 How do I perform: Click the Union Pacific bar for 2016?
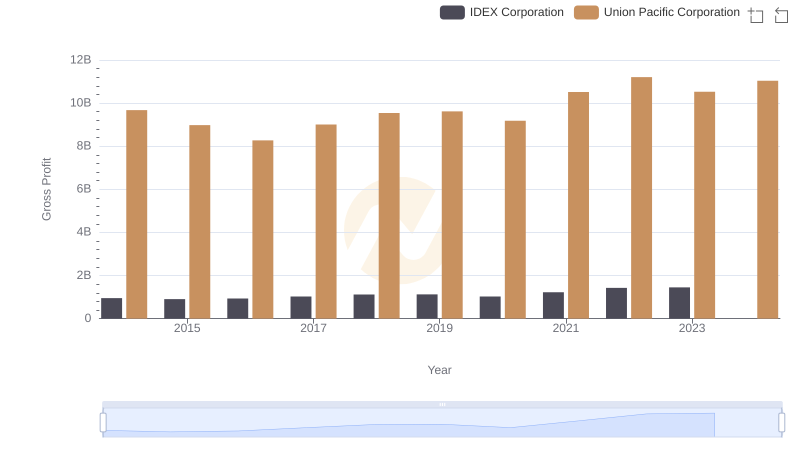263,229
